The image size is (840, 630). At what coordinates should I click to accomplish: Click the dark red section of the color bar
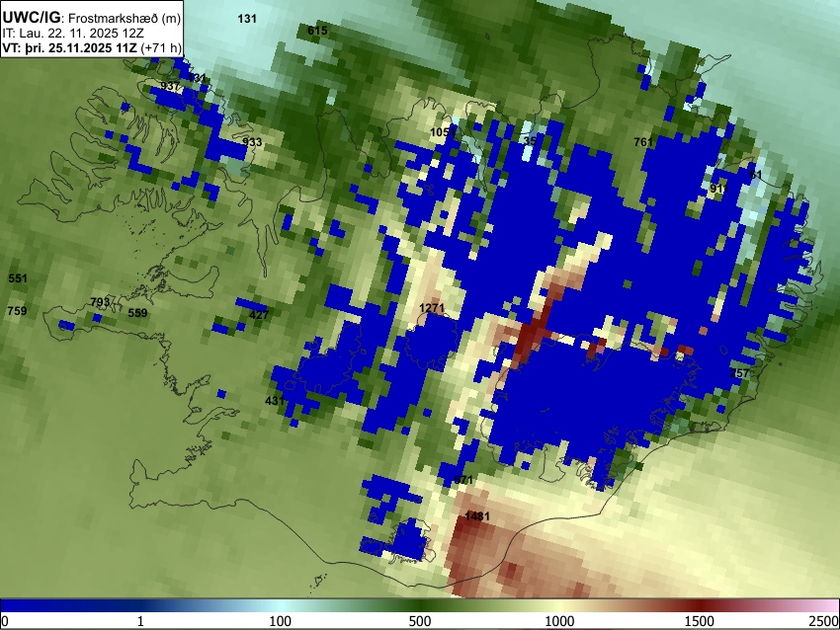pos(700,605)
